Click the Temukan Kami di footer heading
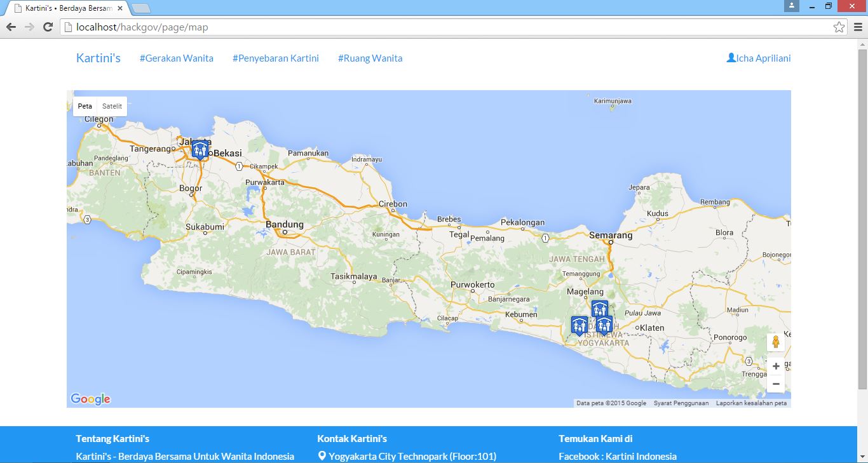 (595, 438)
